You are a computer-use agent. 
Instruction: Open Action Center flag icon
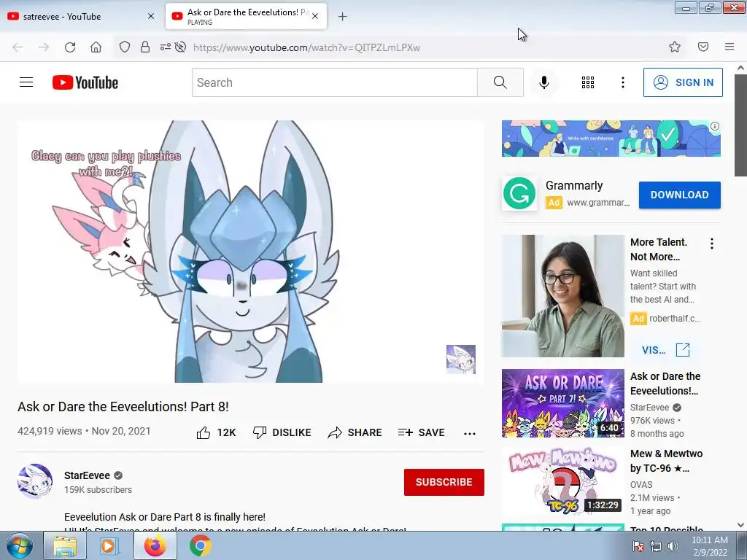pyautogui.click(x=638, y=546)
